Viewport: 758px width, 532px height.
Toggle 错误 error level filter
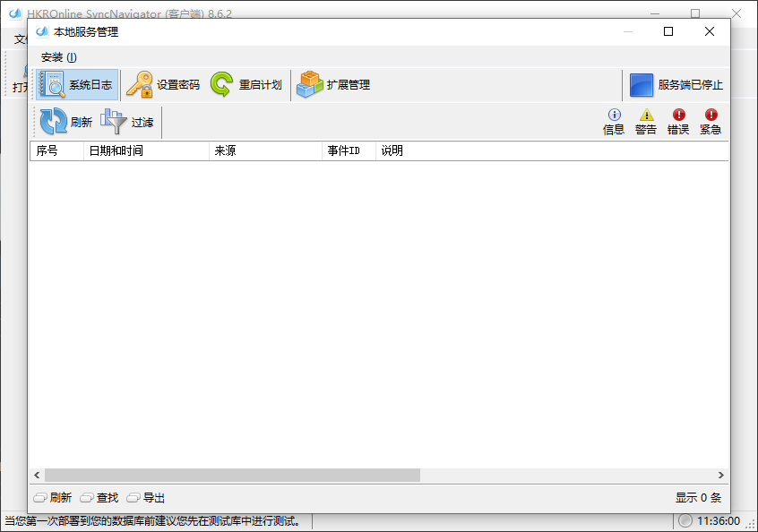[678, 122]
